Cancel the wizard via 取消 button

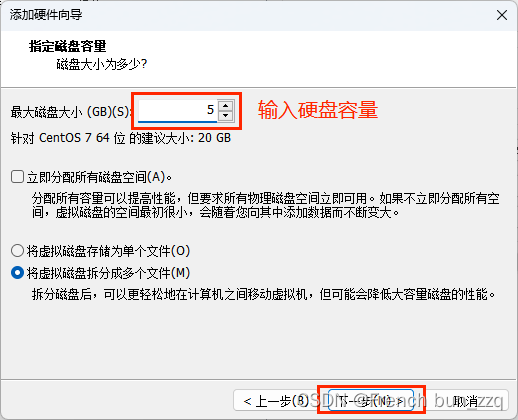coord(467,400)
